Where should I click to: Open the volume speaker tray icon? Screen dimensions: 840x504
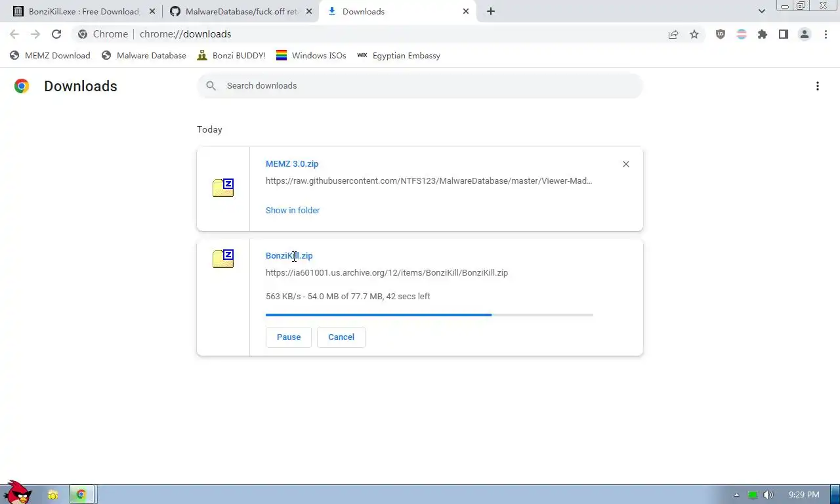(x=768, y=495)
